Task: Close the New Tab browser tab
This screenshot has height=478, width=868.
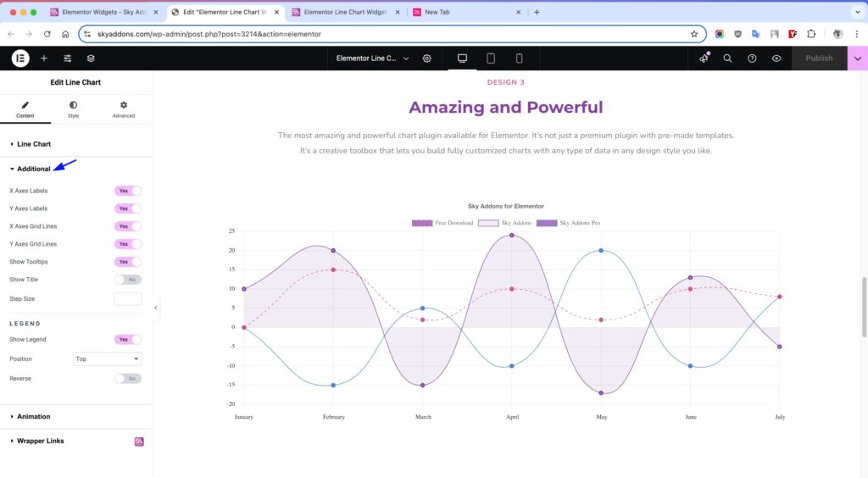Action: tap(518, 12)
